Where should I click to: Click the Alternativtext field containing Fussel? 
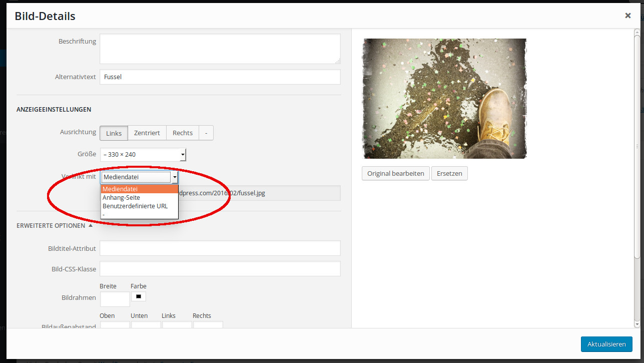click(x=220, y=77)
